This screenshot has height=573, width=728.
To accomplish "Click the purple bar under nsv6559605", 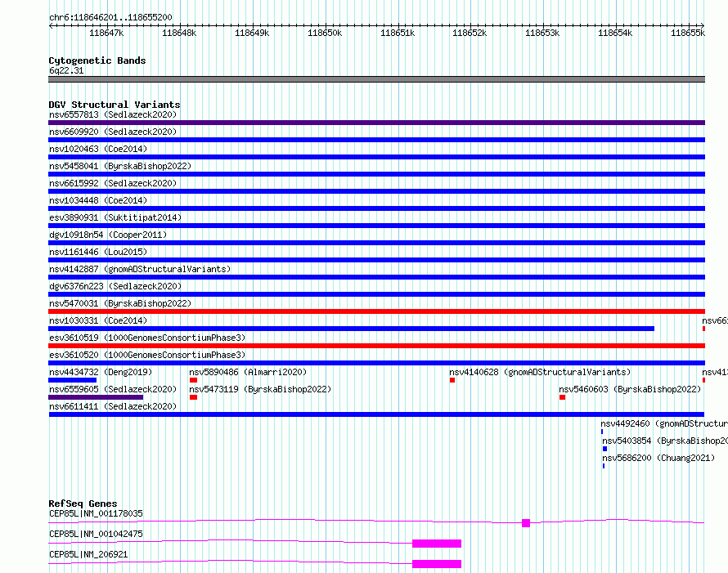I will point(96,397).
